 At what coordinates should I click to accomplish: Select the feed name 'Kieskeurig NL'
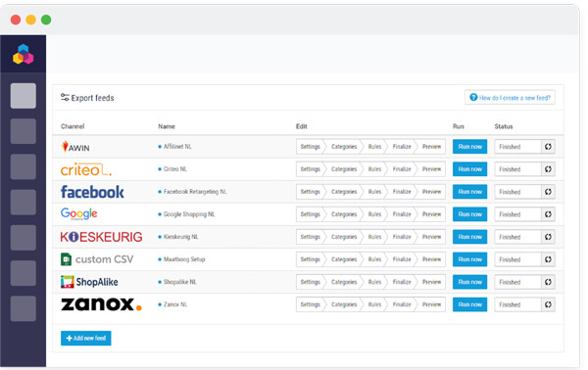point(180,237)
